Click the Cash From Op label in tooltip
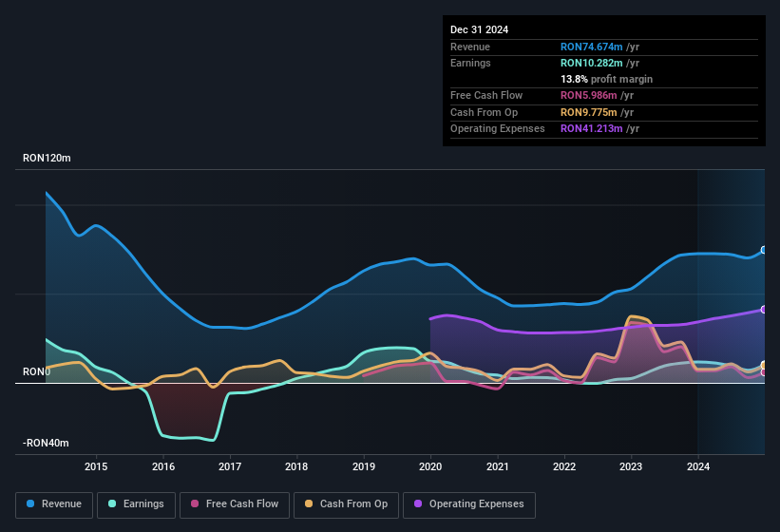Screen dimensions: 780x532 click(x=484, y=112)
